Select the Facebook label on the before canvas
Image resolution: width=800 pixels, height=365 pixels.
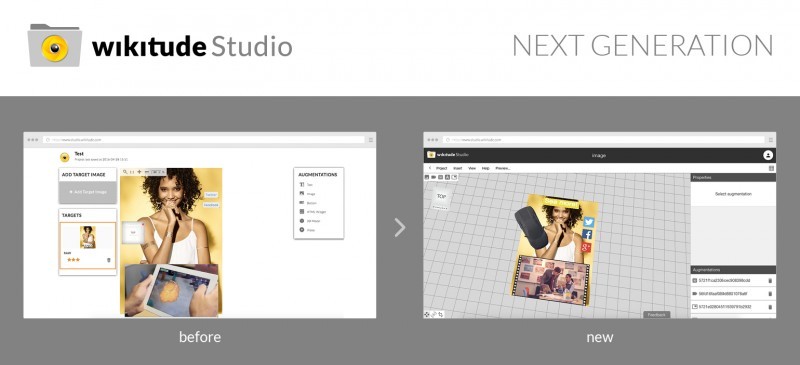coord(211,205)
